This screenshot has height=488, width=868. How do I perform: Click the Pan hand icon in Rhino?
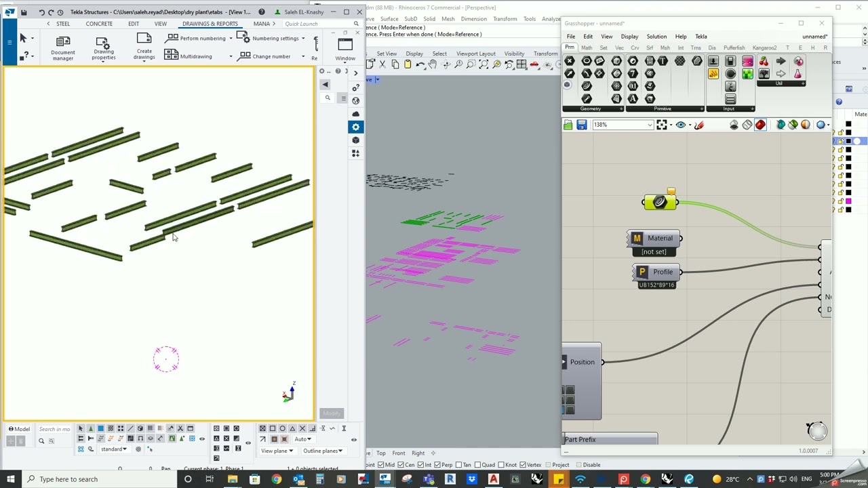coord(432,64)
